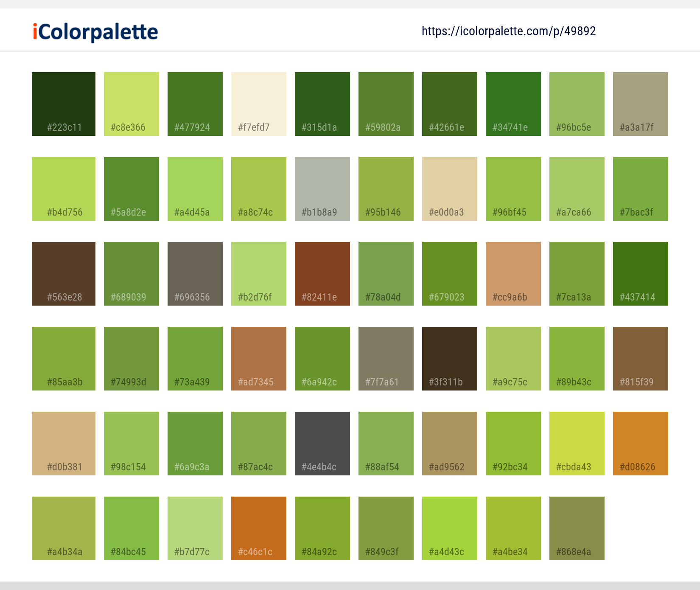Screen dimensions: 700x590
Task: Pick the #98c154 swatch
Action: (132, 444)
